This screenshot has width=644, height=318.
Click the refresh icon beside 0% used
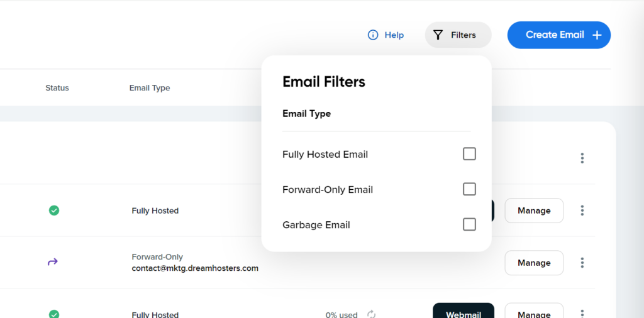371,315
